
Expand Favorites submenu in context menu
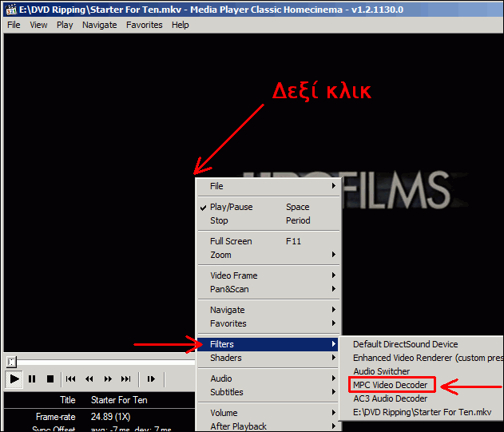pos(268,323)
